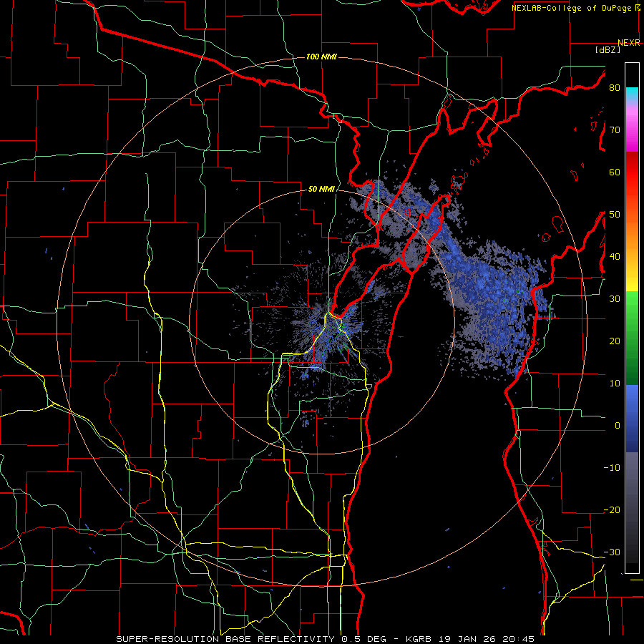Viewport: 644px width, 644px height.
Task: Click the 10 dBZ legend value
Action: tap(615, 384)
